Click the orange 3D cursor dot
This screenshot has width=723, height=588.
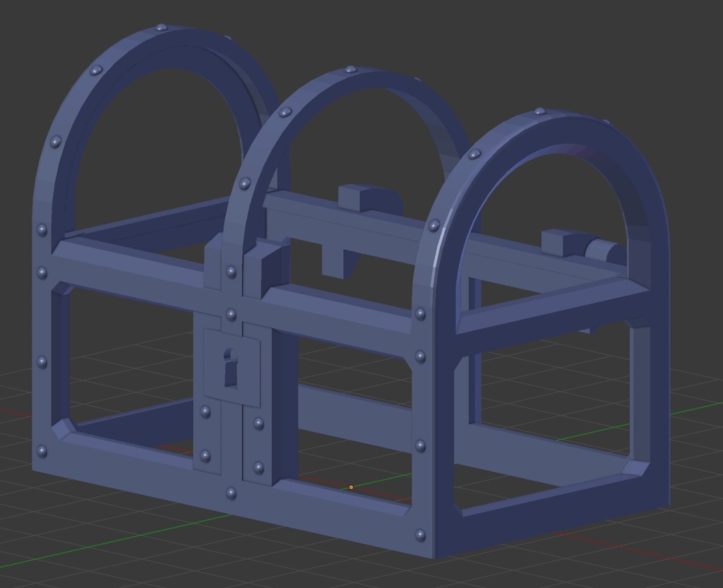[351, 487]
